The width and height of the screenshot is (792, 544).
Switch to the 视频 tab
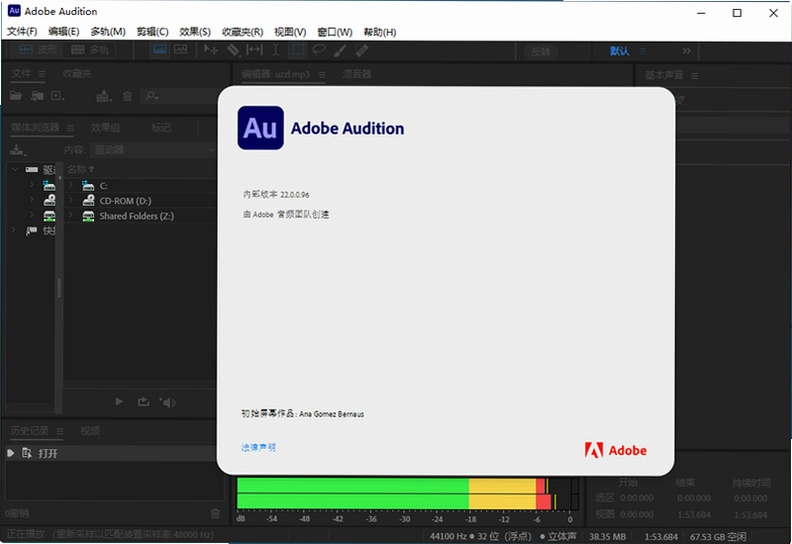click(x=90, y=431)
